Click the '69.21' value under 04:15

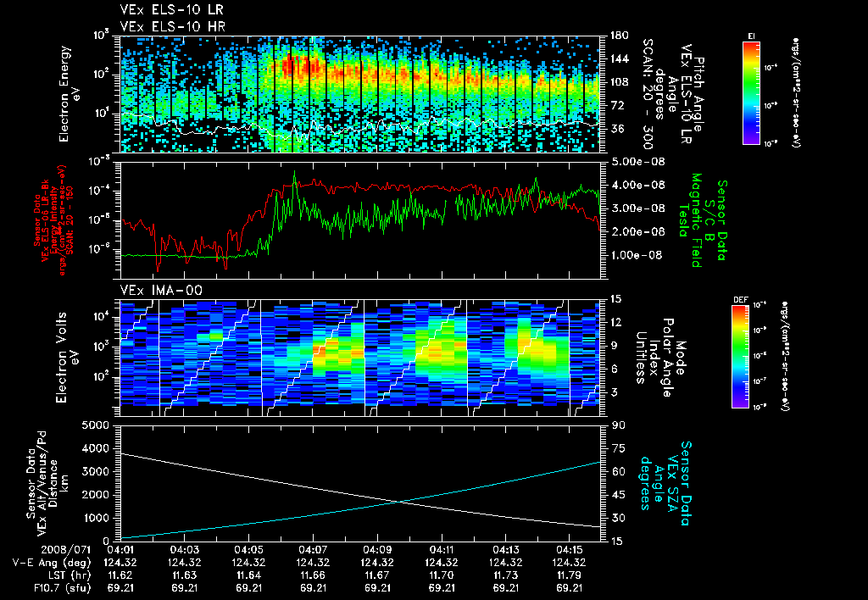tap(570, 588)
